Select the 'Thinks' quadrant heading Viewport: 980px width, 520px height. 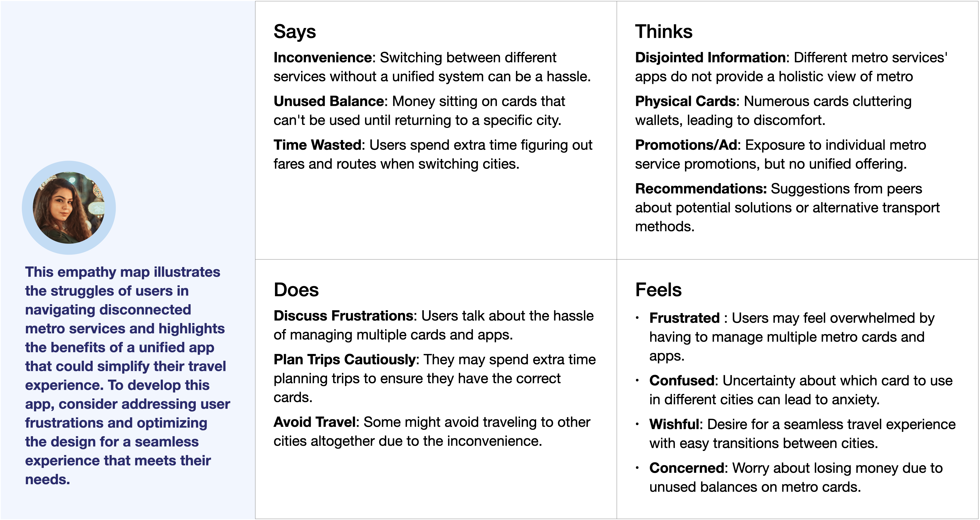pyautogui.click(x=664, y=31)
